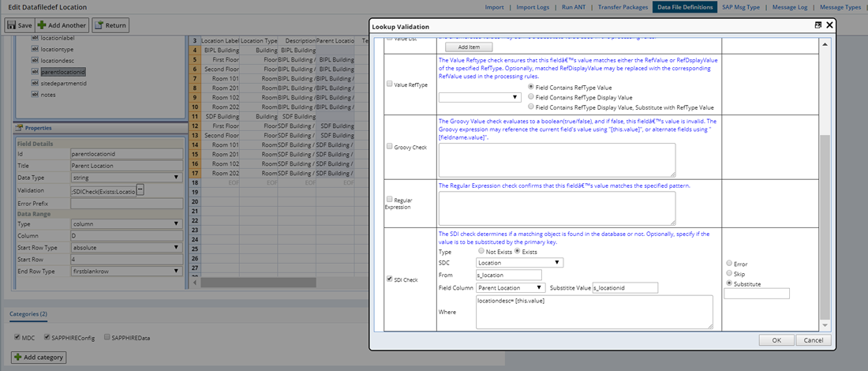Open the Transfer Packages tab
The height and width of the screenshot is (371, 868).
[623, 7]
